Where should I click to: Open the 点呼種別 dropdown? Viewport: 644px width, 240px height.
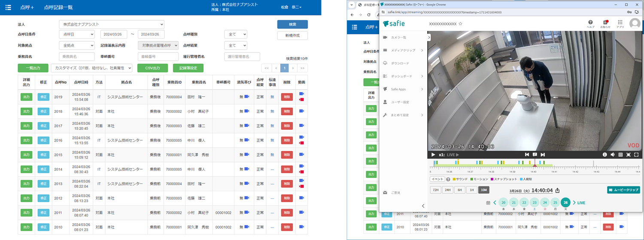[x=236, y=34]
